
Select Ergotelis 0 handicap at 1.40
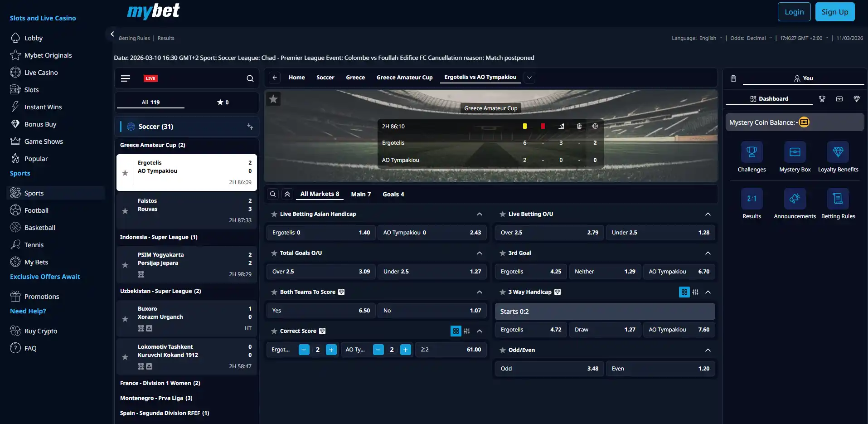[321, 233]
